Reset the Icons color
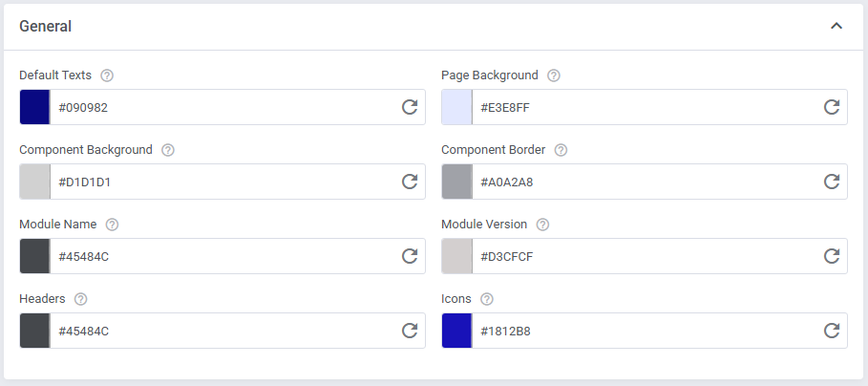This screenshot has height=386, width=868. pyautogui.click(x=832, y=331)
